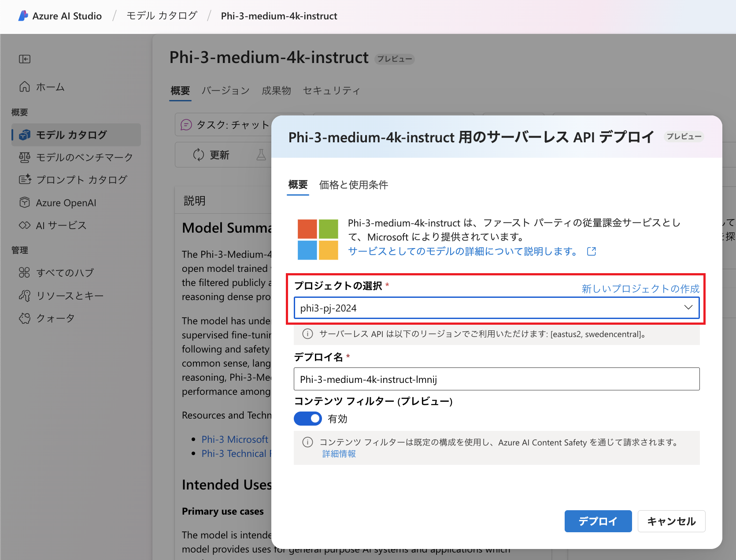Open プロンプト カタログ in sidebar

pos(76,180)
